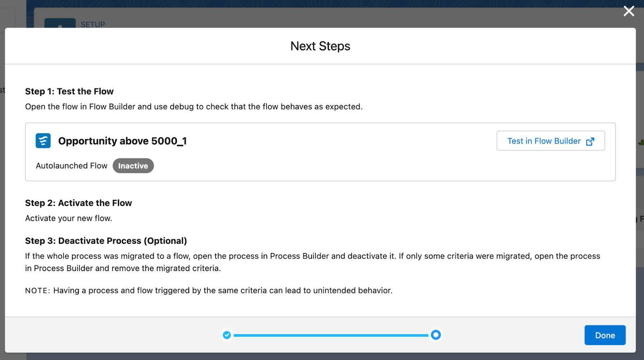The width and height of the screenshot is (644, 360).
Task: Click the hollow right-hand progress dot
Action: click(436, 335)
